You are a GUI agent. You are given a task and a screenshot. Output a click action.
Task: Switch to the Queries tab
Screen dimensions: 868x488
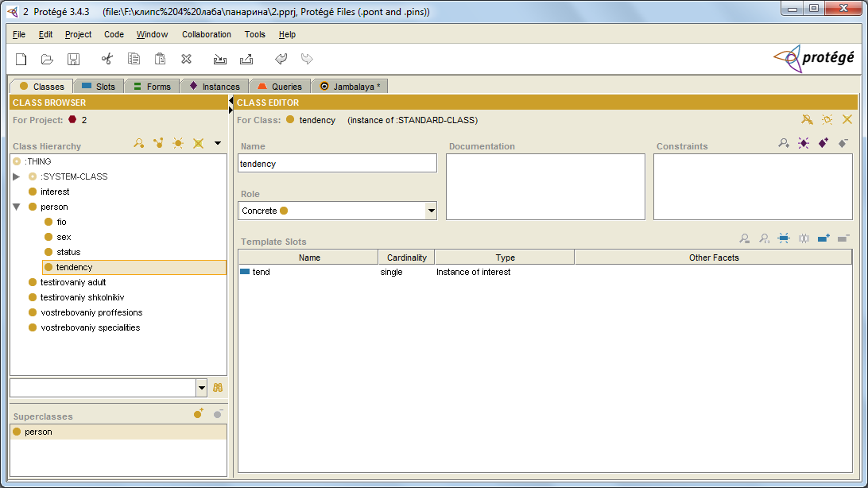(280, 87)
